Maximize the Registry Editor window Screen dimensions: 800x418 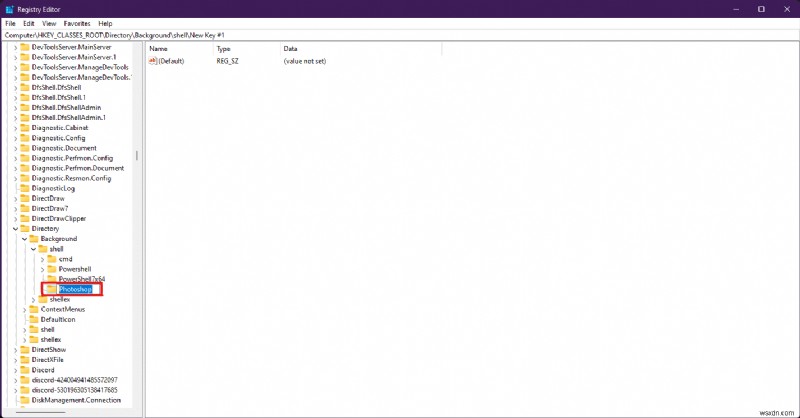point(761,9)
